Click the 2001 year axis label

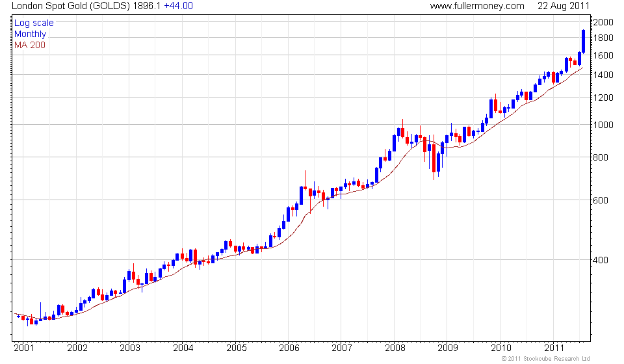(24, 348)
